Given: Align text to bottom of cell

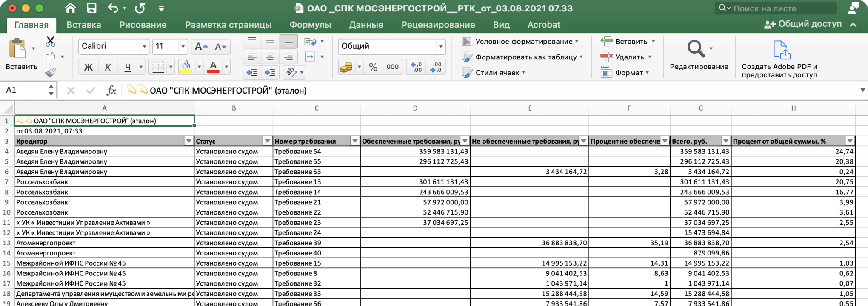Looking at the screenshot, I should (288, 41).
